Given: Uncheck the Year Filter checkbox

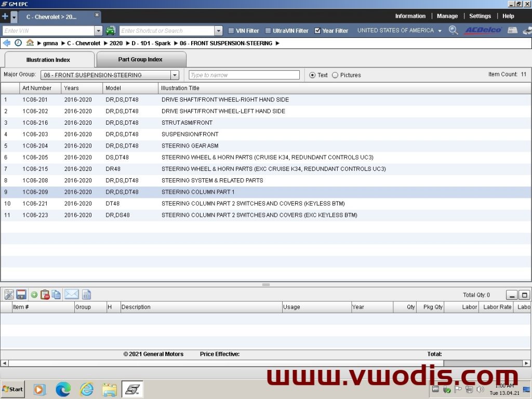Looking at the screenshot, I should click(317, 31).
